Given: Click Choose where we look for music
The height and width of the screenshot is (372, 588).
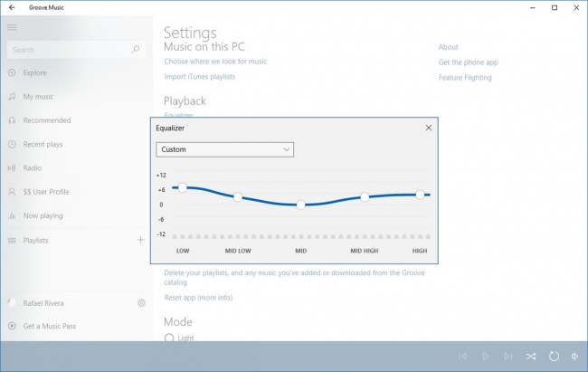Looking at the screenshot, I should 215,62.
